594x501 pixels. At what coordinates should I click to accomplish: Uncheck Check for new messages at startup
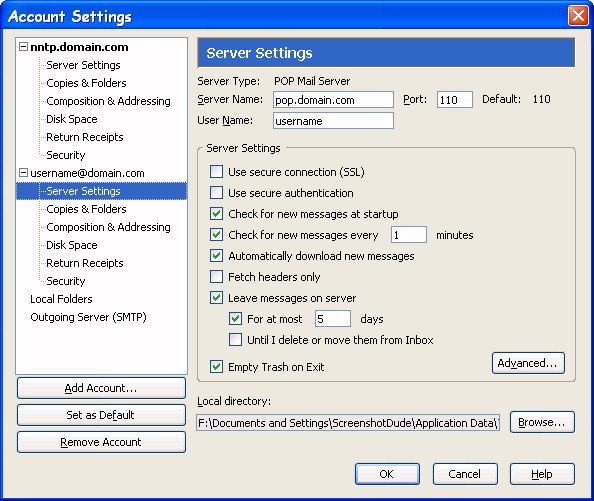pos(216,214)
